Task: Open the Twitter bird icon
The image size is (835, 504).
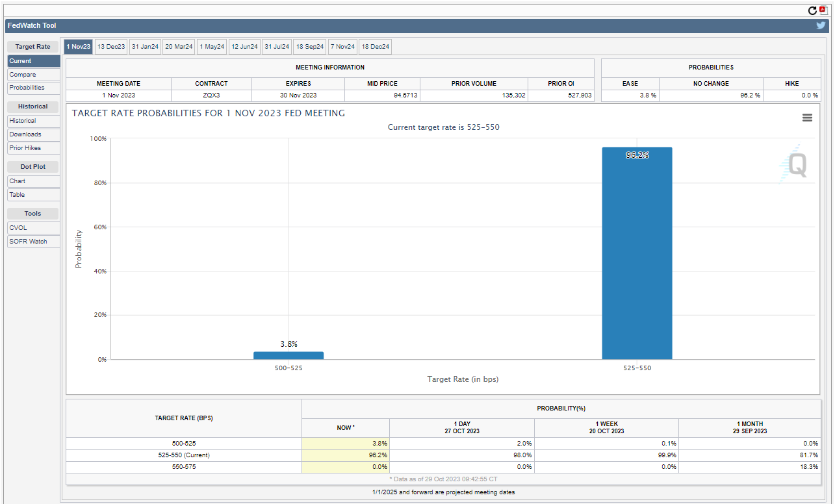Action: (x=821, y=25)
